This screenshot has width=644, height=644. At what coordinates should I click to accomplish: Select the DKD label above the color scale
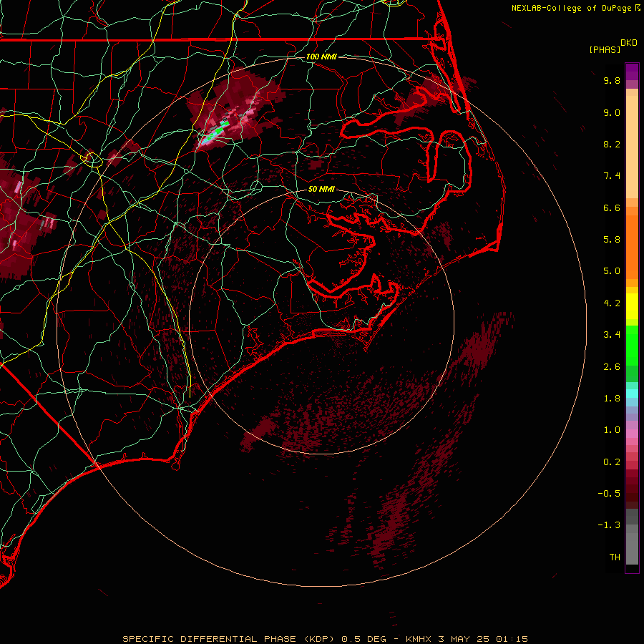[x=629, y=43]
